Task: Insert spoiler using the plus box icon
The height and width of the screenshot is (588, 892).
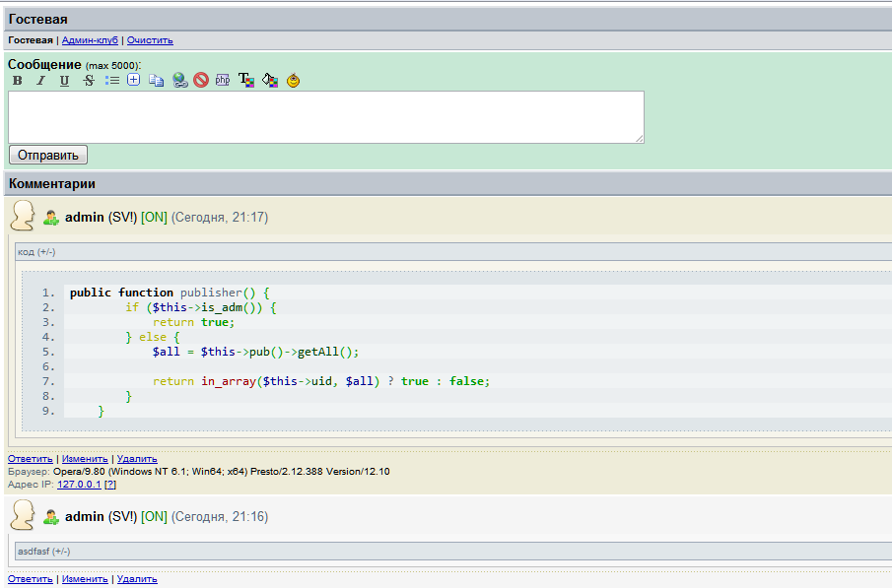Action: pyautogui.click(x=134, y=81)
